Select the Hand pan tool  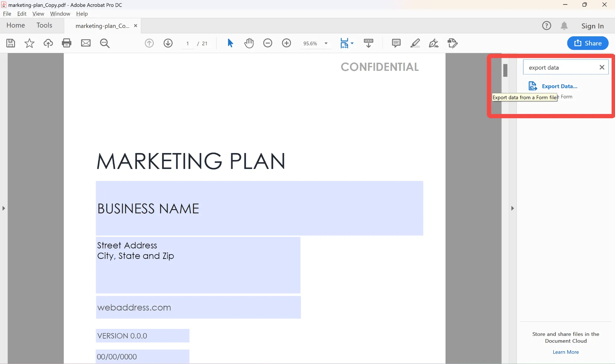(x=249, y=43)
